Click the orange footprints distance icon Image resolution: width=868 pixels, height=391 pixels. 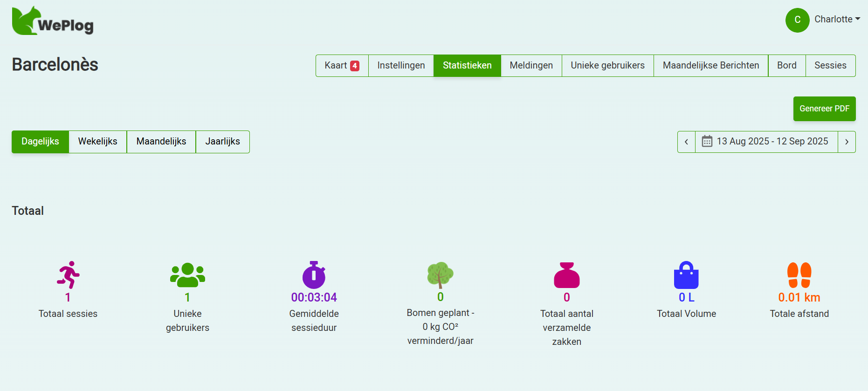[799, 275]
